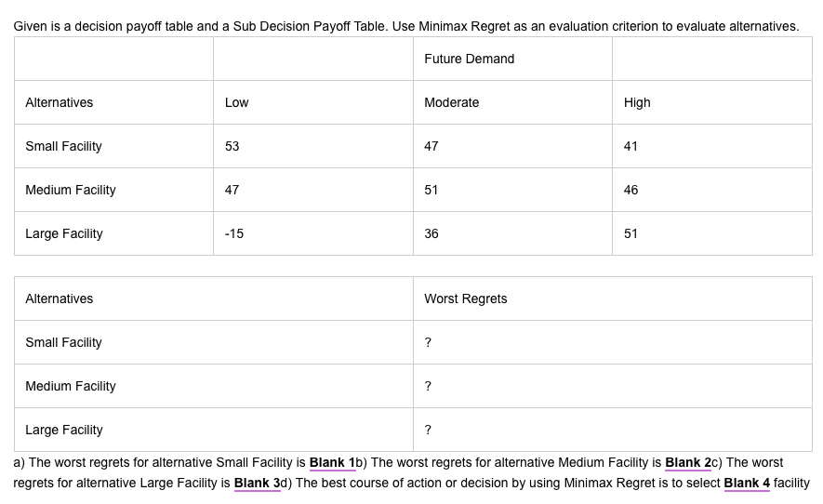Click Small Facility worst regret question mark
The width and height of the screenshot is (823, 504).
click(613, 342)
